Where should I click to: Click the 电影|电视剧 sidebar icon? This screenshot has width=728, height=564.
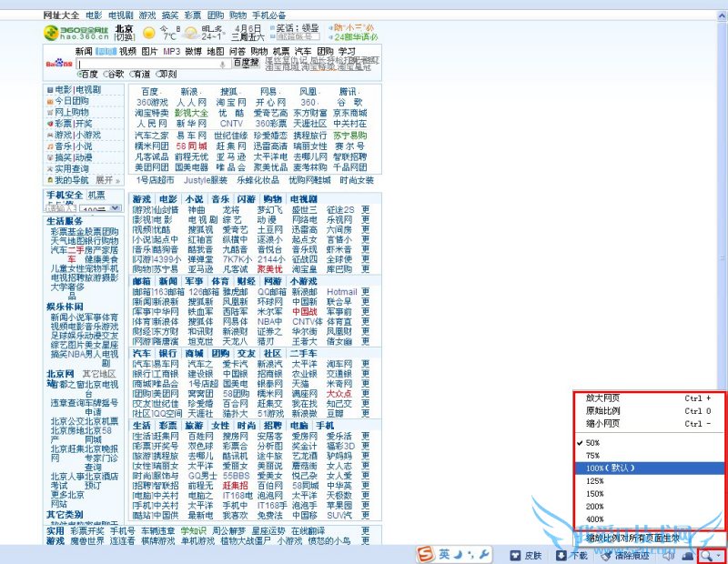click(50, 89)
